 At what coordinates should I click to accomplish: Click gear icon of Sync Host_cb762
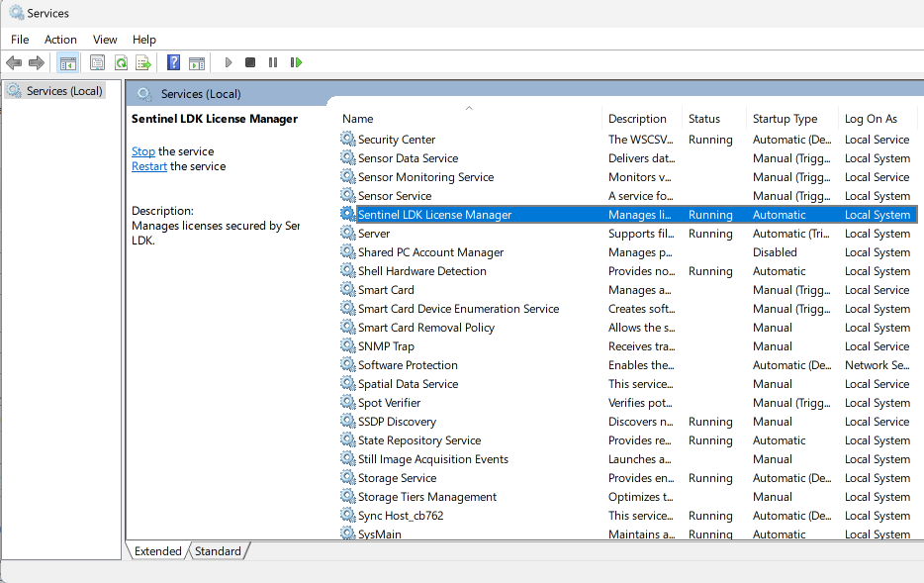click(347, 516)
